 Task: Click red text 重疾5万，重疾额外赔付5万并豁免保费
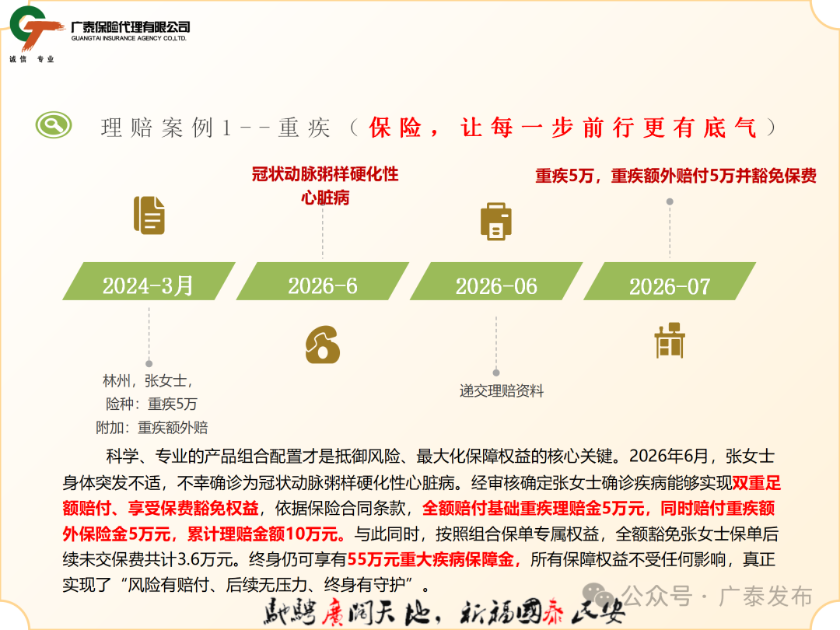(x=676, y=176)
